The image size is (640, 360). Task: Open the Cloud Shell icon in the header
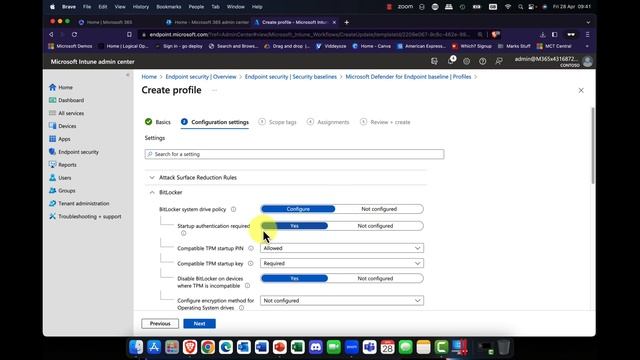[434, 61]
